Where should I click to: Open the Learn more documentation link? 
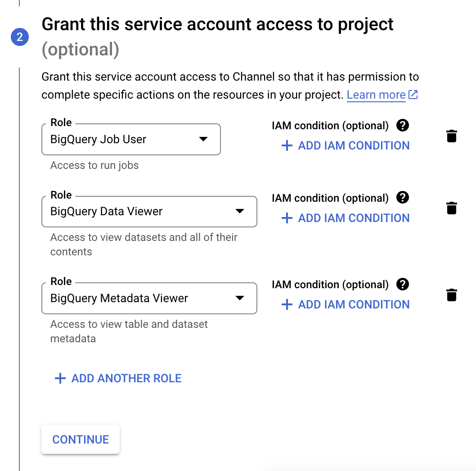click(376, 95)
